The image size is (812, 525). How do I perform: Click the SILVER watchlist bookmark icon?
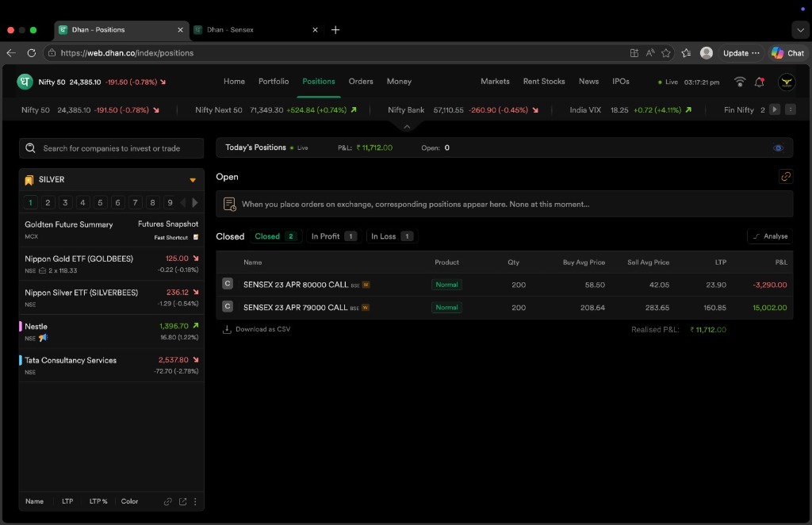point(29,180)
